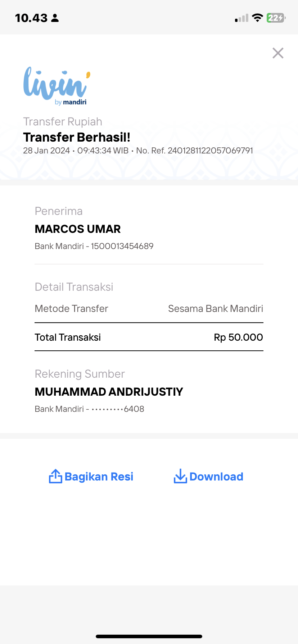The height and width of the screenshot is (644, 298).
Task: Tap recipient name MARCOS UMAR
Action: [x=78, y=229]
